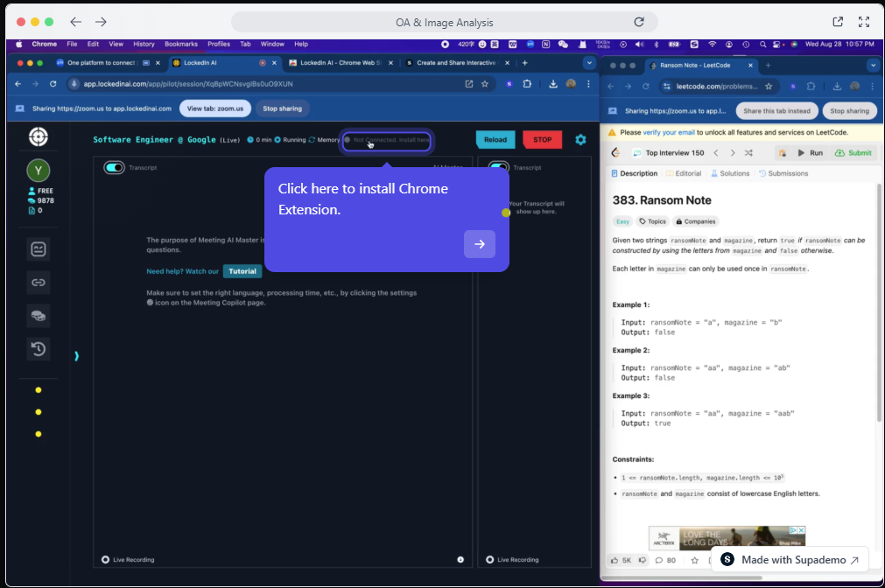Switch to the Create and Share Interactive tab

(456, 63)
